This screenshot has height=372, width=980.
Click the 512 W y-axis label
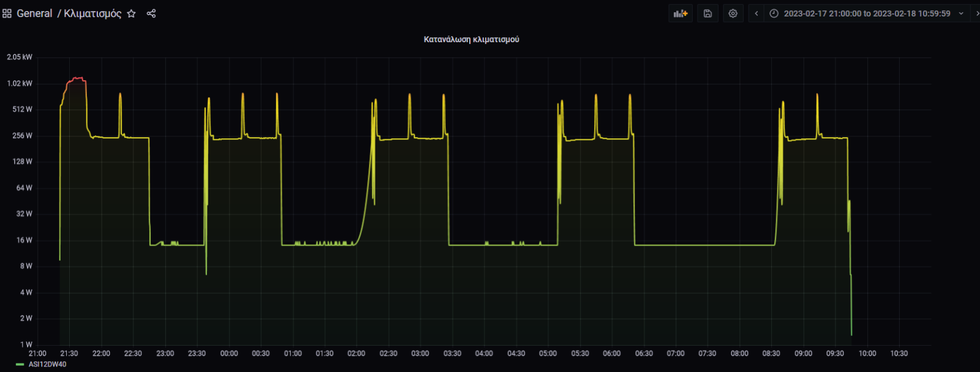[x=23, y=110]
